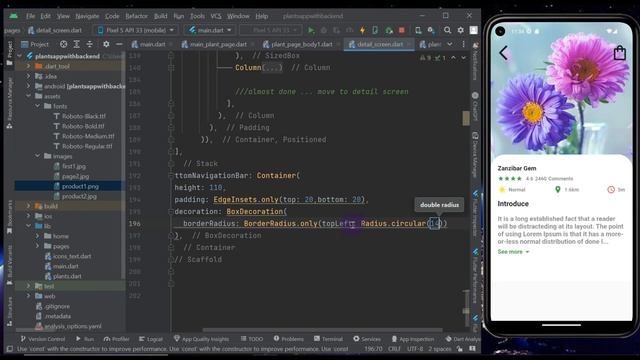The height and width of the screenshot is (360, 640).
Task: Click the Flutter attach phone icon
Action: pos(375,30)
